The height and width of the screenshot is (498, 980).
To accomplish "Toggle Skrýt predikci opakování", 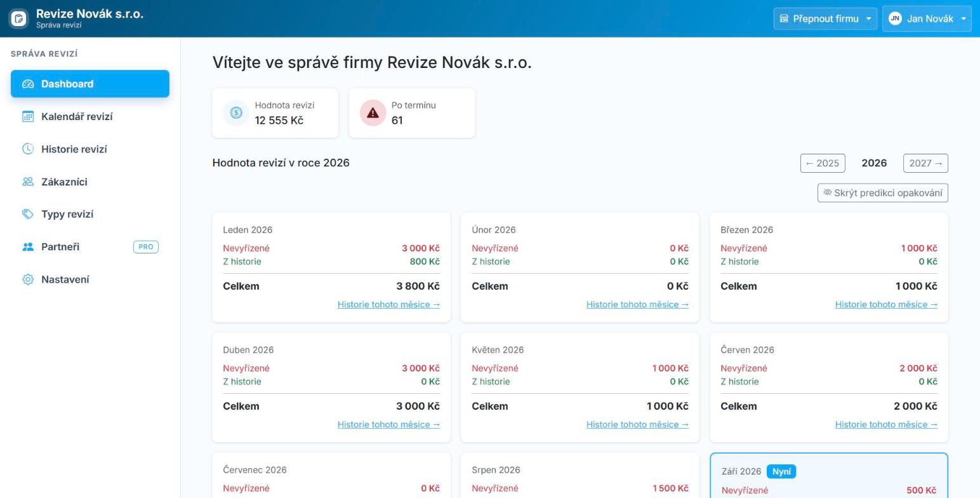I will (883, 192).
